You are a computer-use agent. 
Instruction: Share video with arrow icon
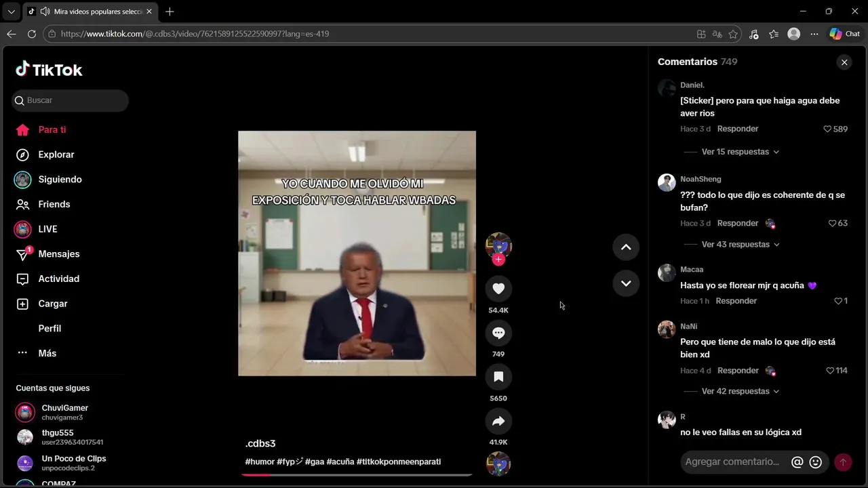point(498,421)
